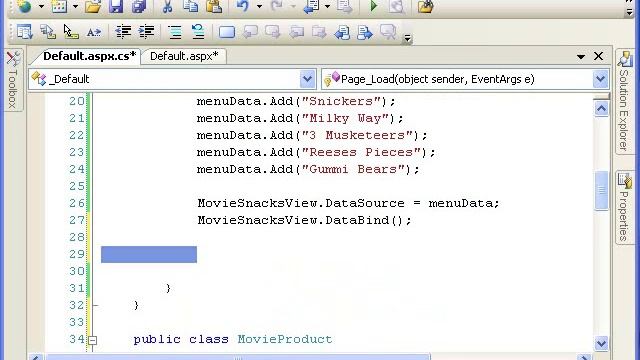This screenshot has width=640, height=360.
Task: Click the Display Quick Info icon
Action: (71, 32)
